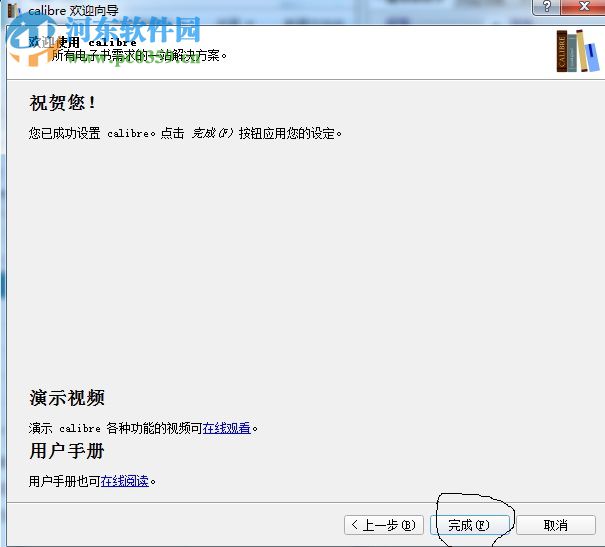Go back with the 上一步(B) button
The image size is (605, 547).
click(x=384, y=525)
